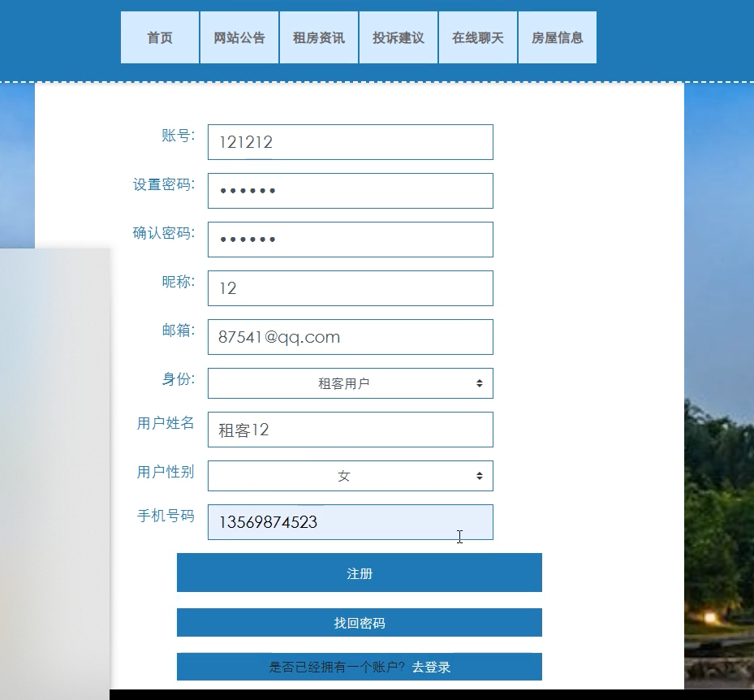Image resolution: width=754 pixels, height=700 pixels.
Task: Open the 首页 navigation tab
Action: tap(160, 37)
